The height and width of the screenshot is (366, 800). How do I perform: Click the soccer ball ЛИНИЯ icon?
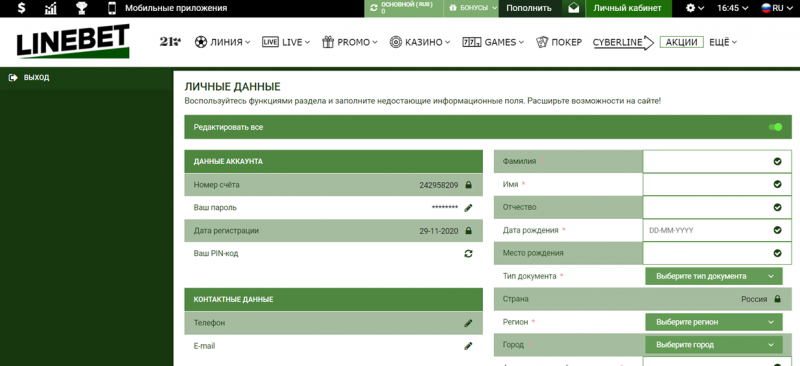click(201, 42)
